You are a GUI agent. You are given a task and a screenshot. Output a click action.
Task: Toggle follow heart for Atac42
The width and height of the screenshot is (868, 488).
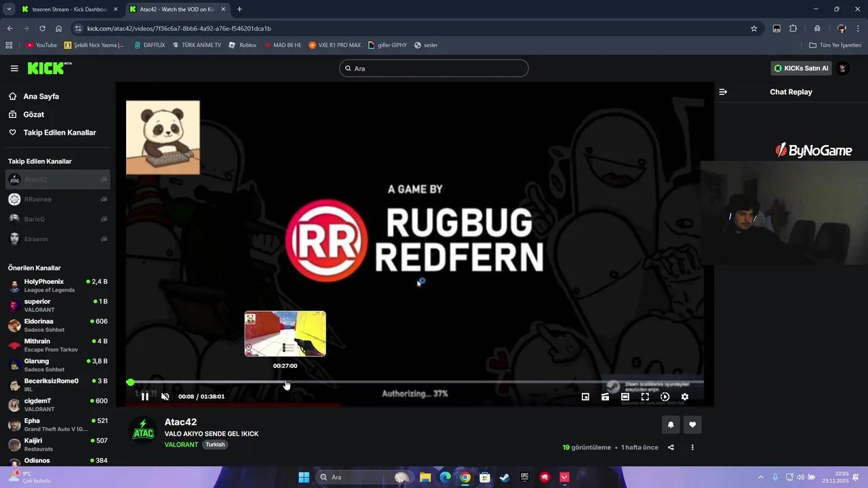(x=692, y=425)
